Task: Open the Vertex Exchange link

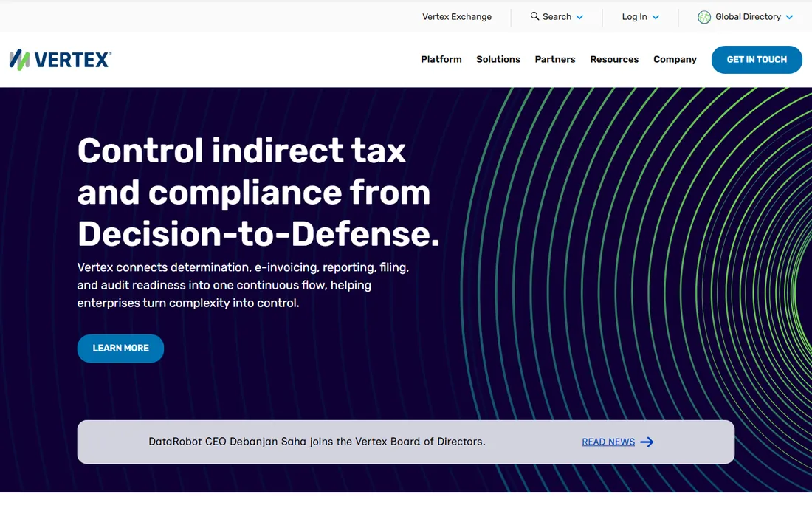Action: [x=457, y=16]
